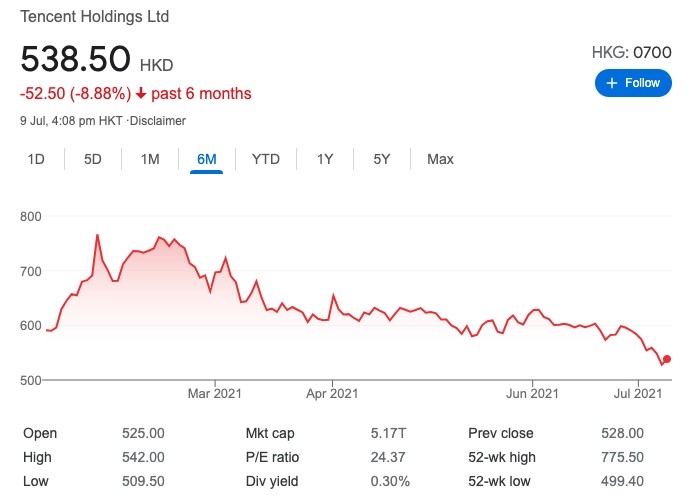Select the active 6M tab
This screenshot has height=501, width=696.
[x=207, y=159]
